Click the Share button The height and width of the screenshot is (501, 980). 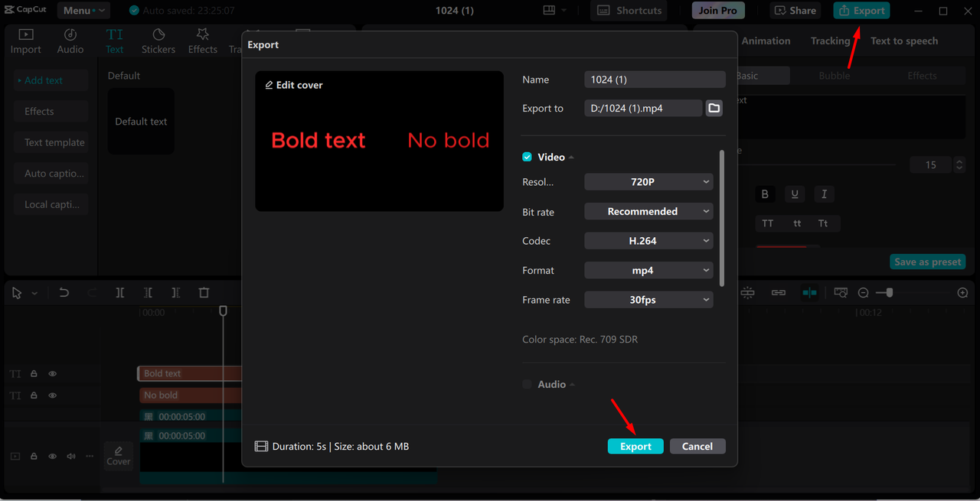click(x=795, y=11)
